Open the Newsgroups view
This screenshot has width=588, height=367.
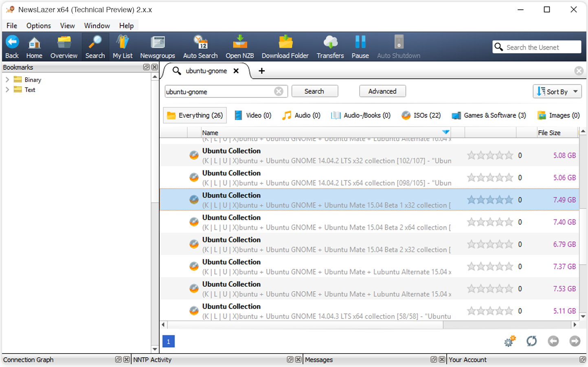click(x=158, y=42)
